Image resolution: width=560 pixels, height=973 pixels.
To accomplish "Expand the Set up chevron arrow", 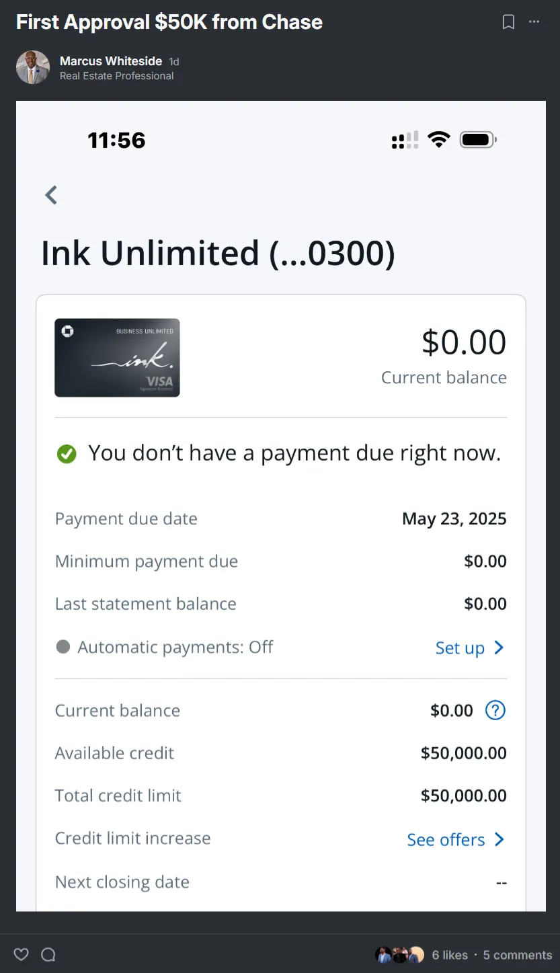I will [499, 648].
